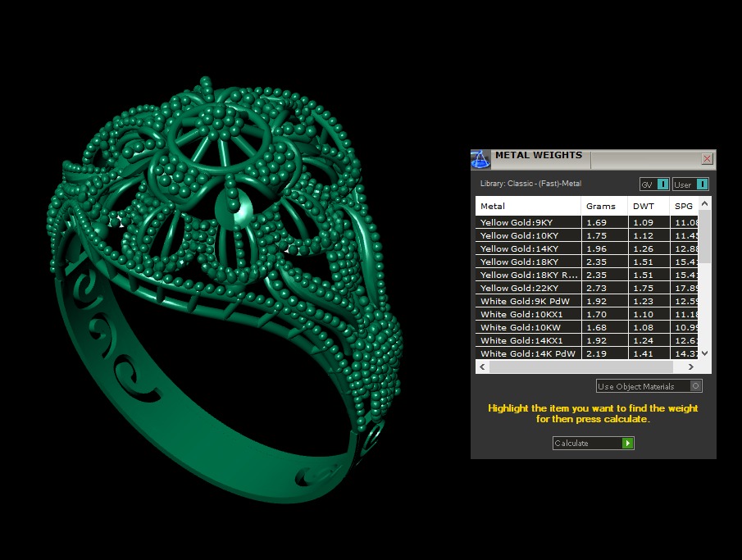Viewport: 742px width, 560px height.
Task: Toggle the GV library switch
Action: tap(654, 184)
